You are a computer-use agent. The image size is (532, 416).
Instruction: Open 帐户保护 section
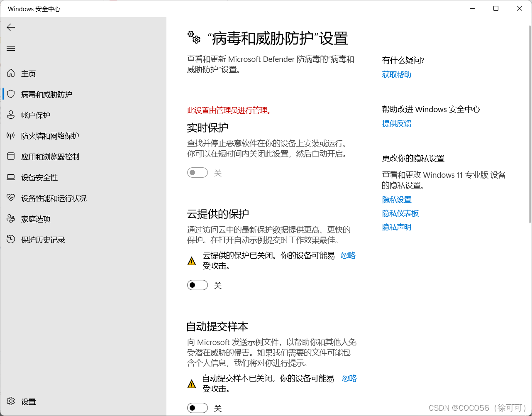[x=83, y=115]
